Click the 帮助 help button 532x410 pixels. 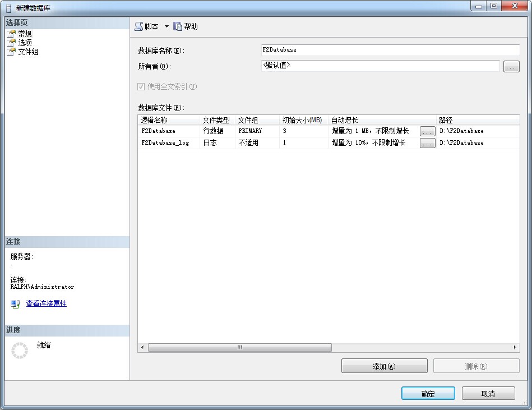186,26
